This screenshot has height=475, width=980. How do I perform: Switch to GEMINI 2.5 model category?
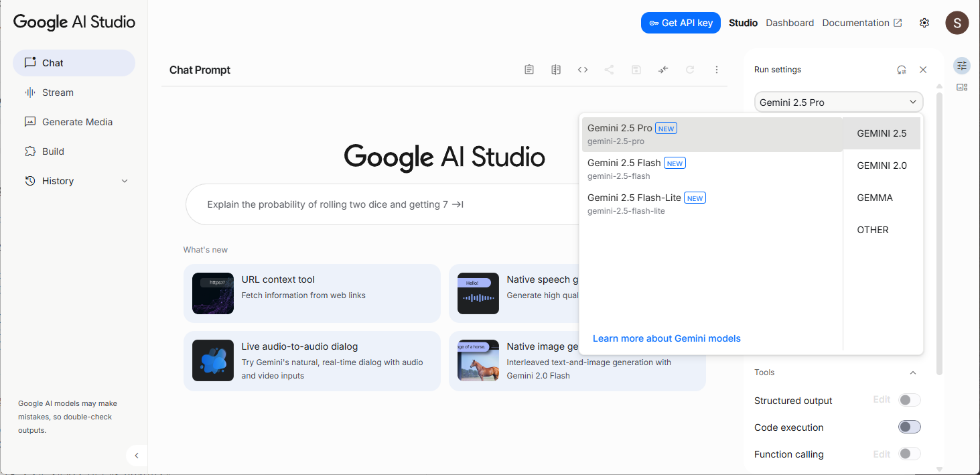[882, 133]
